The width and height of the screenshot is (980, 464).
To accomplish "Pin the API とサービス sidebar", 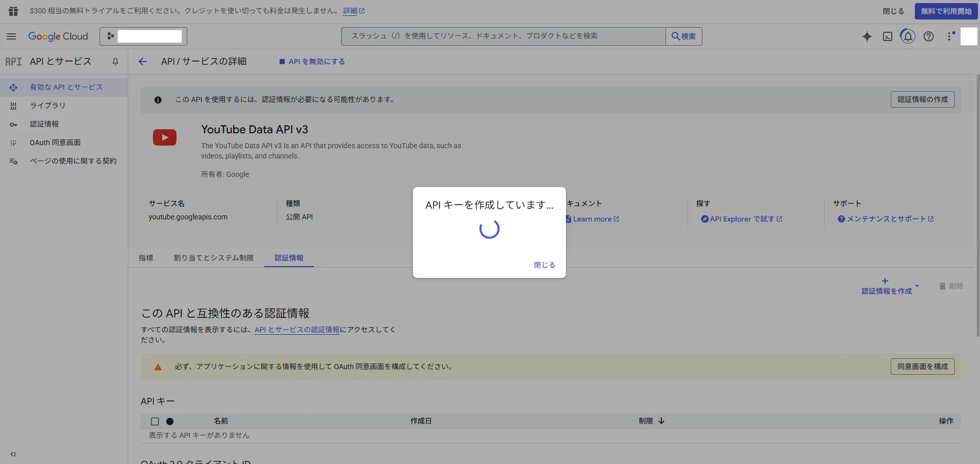I will point(115,62).
